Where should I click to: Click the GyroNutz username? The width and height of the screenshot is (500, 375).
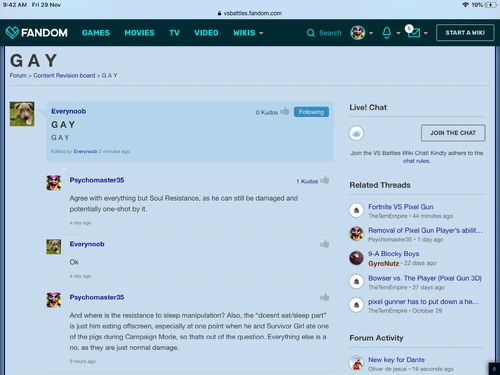click(x=383, y=263)
